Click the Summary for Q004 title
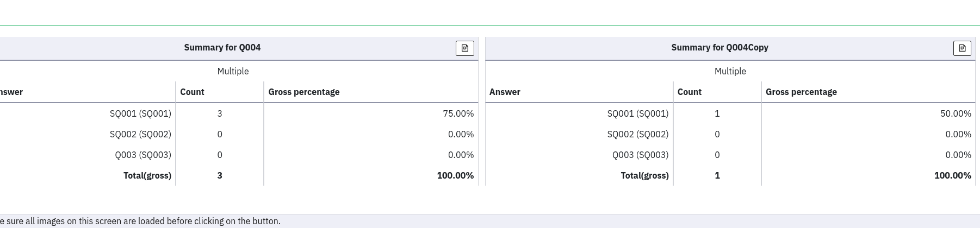The image size is (980, 228). 222,48
